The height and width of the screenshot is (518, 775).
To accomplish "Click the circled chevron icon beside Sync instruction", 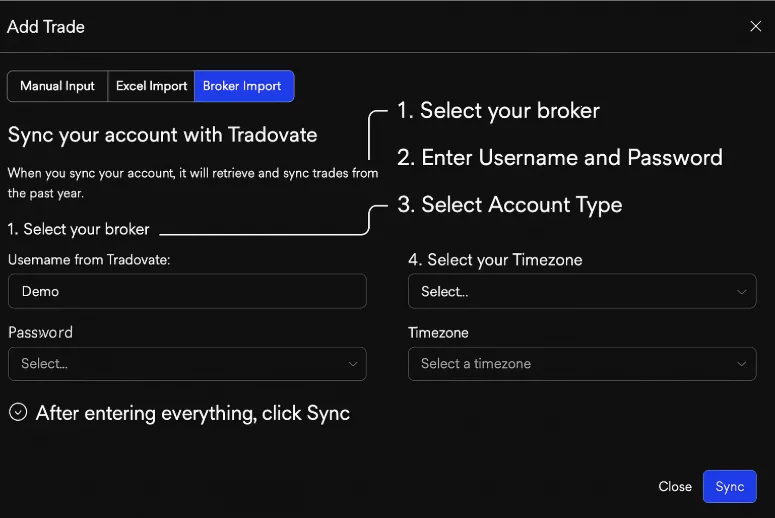I will tap(18, 412).
